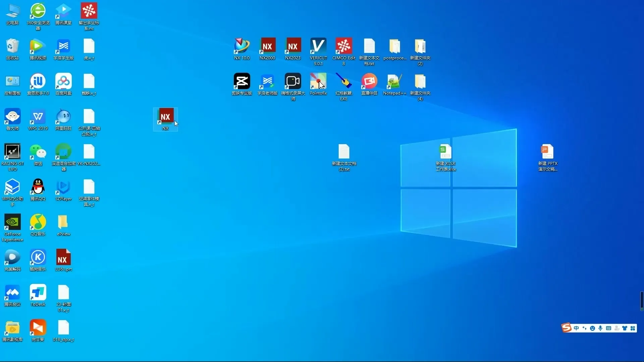Select the CIMCO Edit 8 shortcut

coord(343,46)
